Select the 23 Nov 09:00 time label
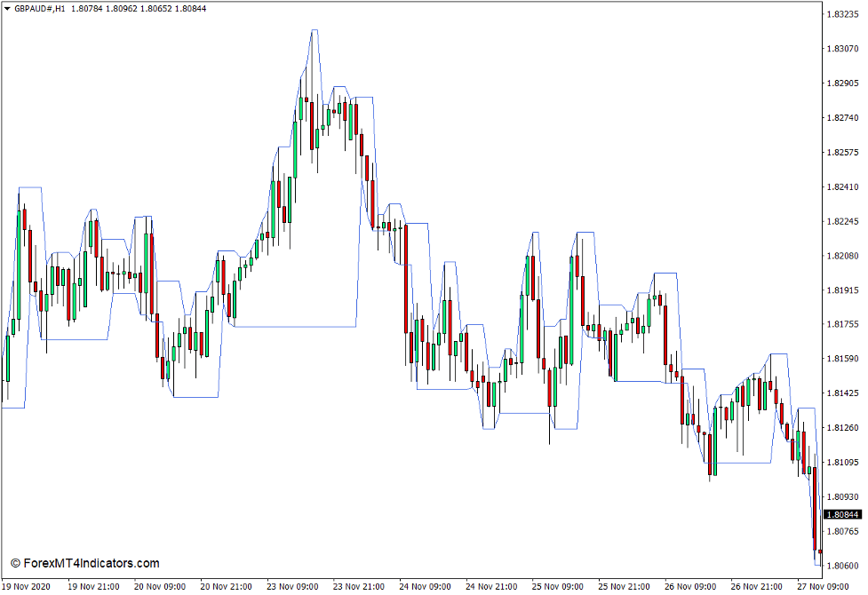 click(292, 586)
